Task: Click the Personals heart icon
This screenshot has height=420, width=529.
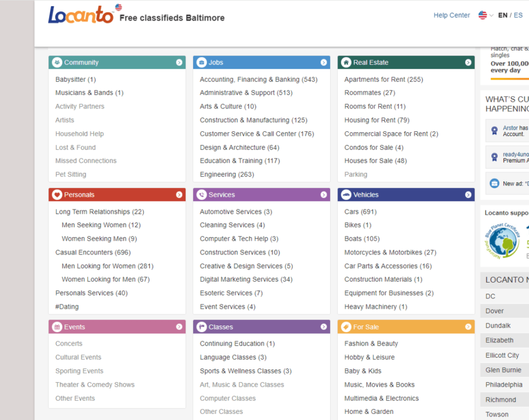Action: [x=56, y=195]
